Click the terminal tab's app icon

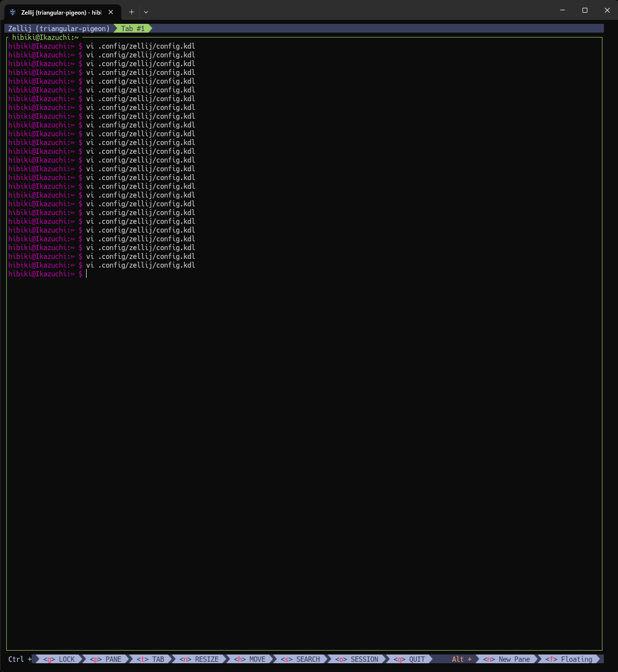[13, 12]
